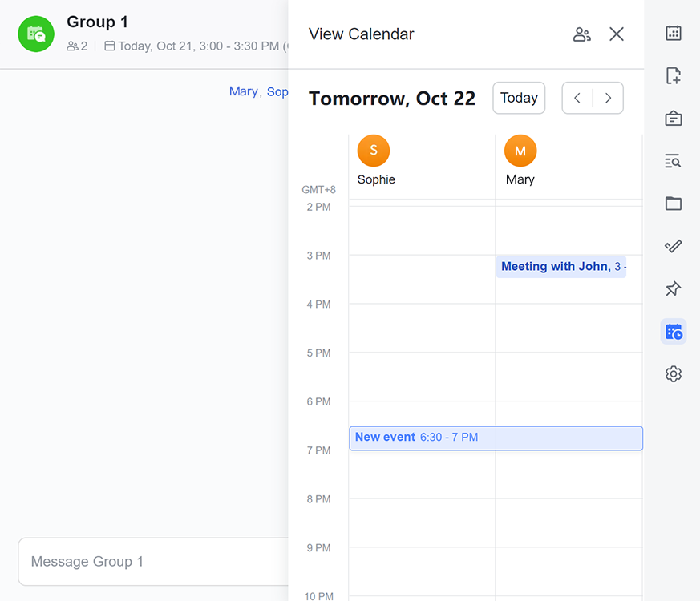Click the highlighted scheduling calendar sidebar icon

pyautogui.click(x=674, y=331)
